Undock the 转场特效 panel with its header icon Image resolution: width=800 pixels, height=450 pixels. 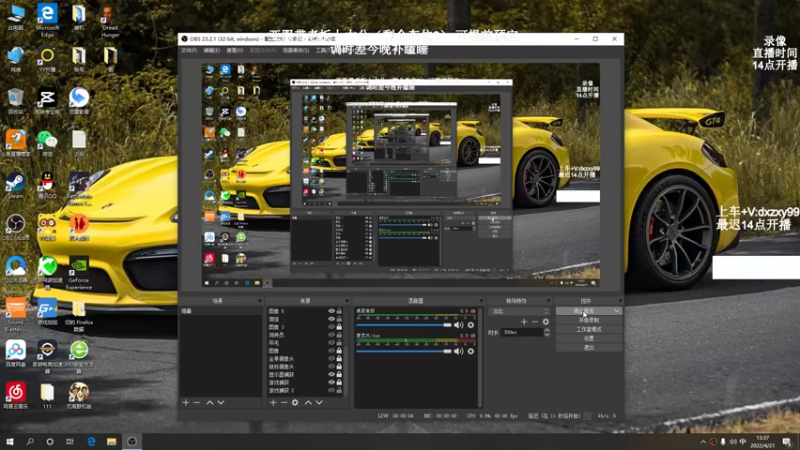tap(549, 301)
